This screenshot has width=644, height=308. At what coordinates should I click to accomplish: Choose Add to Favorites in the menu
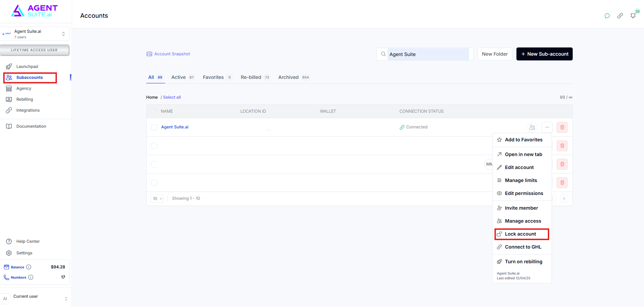click(x=522, y=140)
